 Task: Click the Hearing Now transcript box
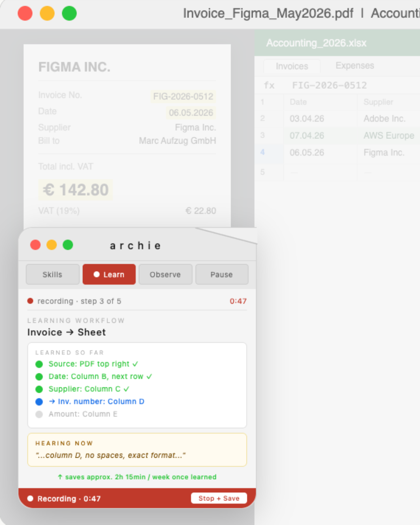point(137,450)
